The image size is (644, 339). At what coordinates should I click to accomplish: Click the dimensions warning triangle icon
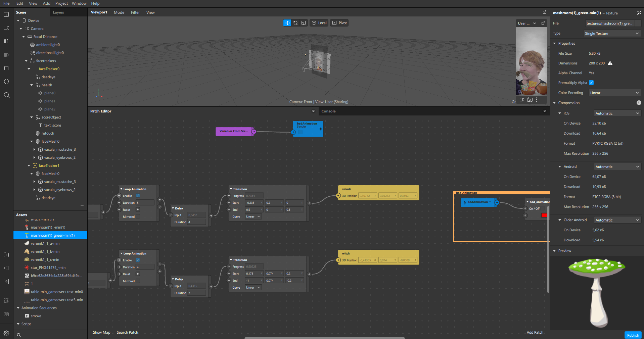pos(610,63)
